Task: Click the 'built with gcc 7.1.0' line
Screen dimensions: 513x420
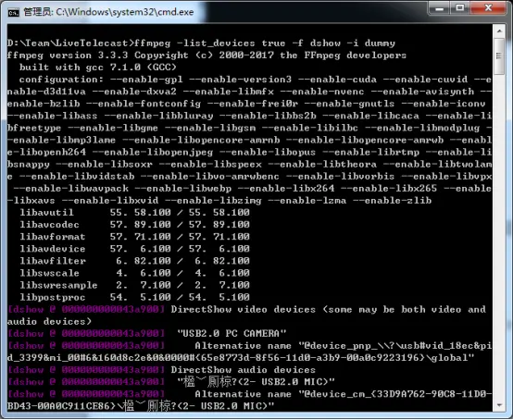Action: (97, 68)
